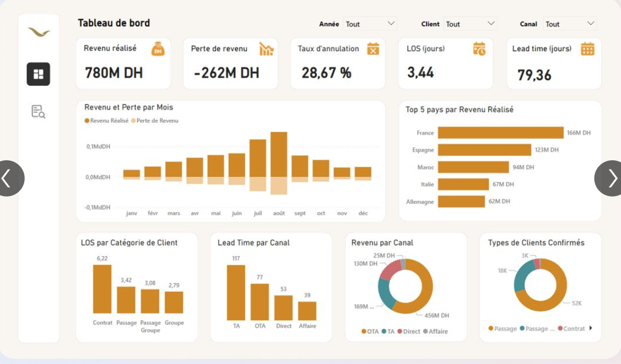621x364 pixels.
Task: Click the août revenue bar
Action: [279, 154]
